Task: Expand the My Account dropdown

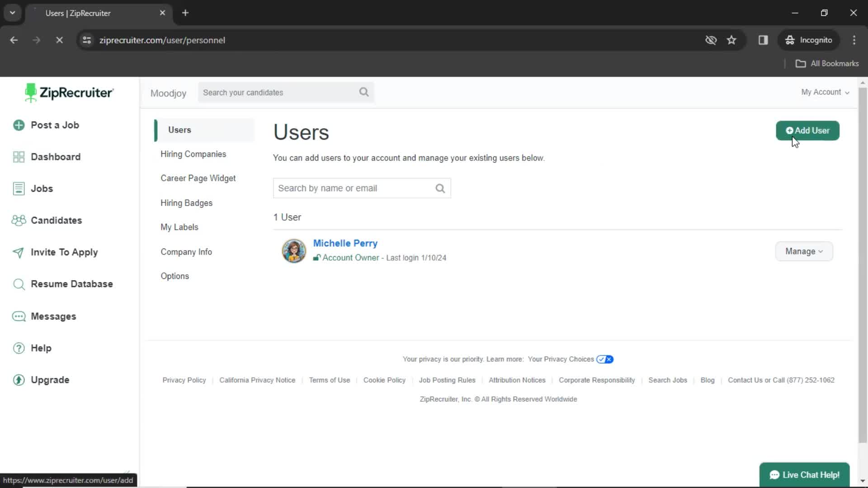Action: click(x=825, y=92)
